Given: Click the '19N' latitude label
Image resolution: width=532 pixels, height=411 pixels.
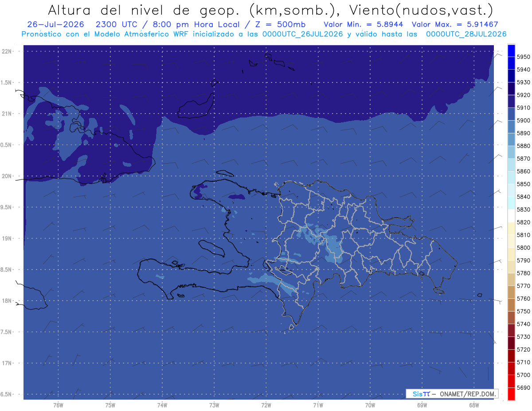Looking at the screenshot, I should (7, 239).
